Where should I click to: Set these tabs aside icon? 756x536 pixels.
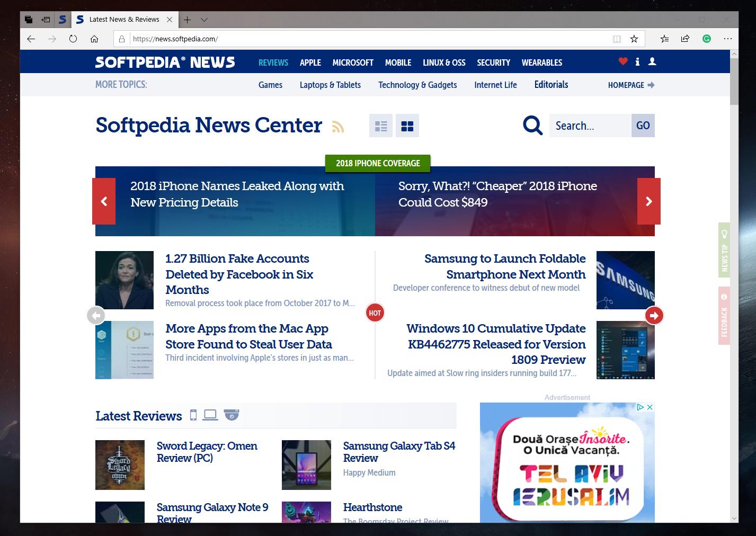pos(46,20)
